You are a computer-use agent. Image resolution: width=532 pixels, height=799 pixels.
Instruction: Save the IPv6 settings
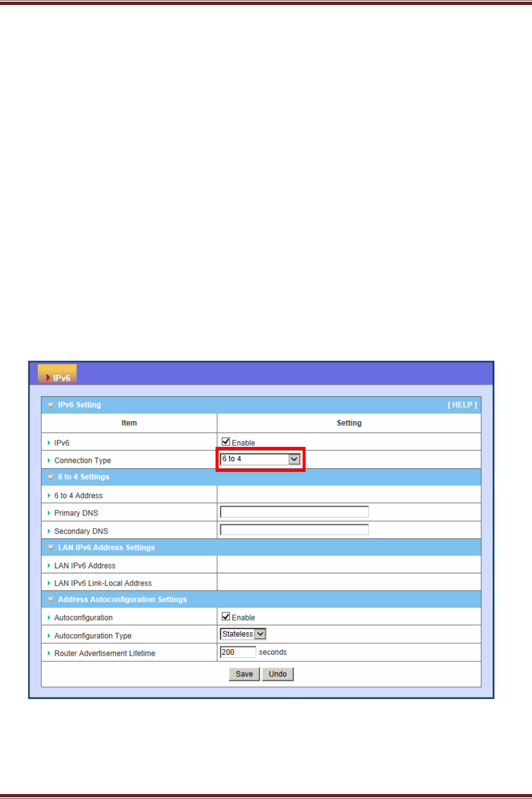244,674
